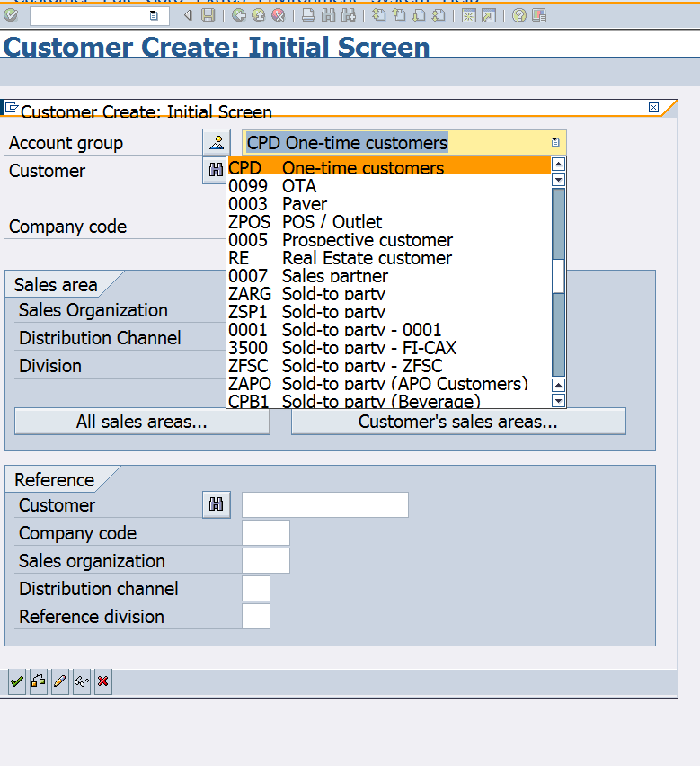The image size is (700, 766).
Task: Select ZARG Sold-to party entry
Action: tap(388, 294)
